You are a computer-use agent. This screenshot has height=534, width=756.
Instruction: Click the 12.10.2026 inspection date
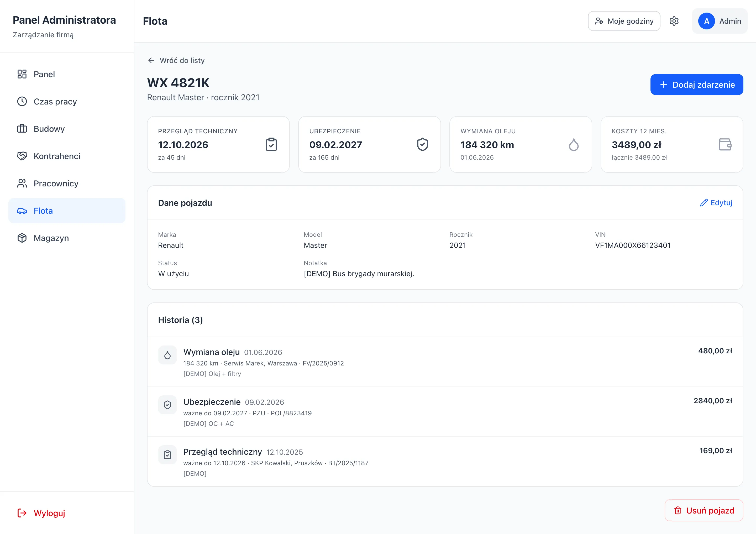point(183,145)
